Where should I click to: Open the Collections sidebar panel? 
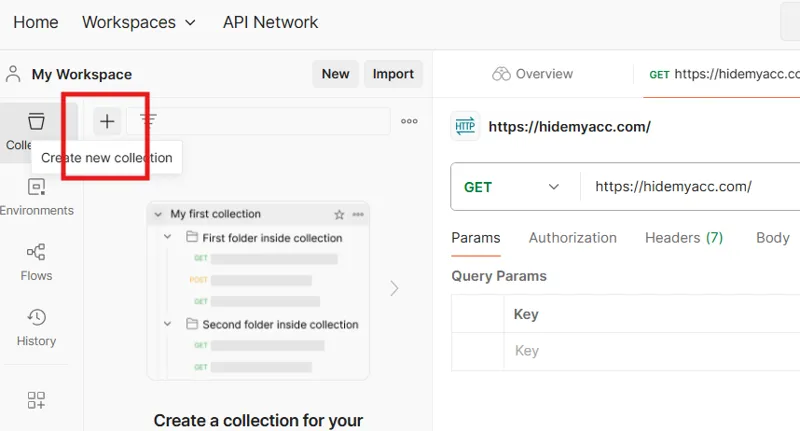coord(36,129)
